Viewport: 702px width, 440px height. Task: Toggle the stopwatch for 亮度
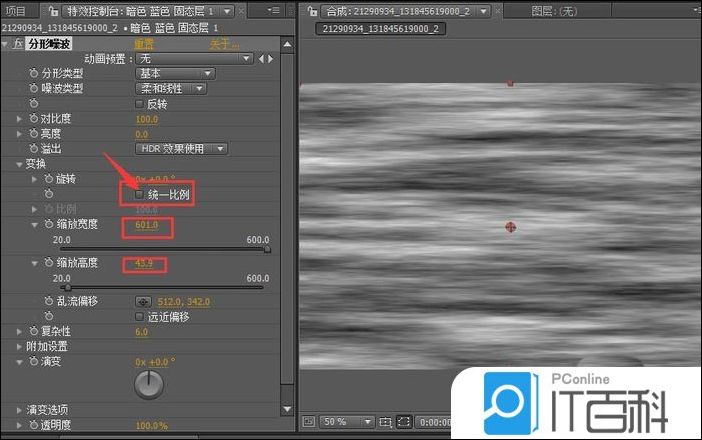[34, 133]
